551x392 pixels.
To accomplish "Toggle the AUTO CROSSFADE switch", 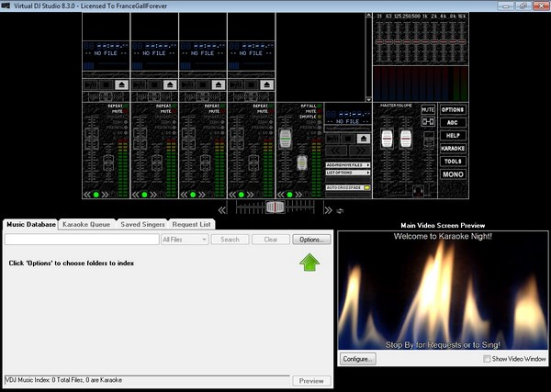I will click(x=365, y=187).
